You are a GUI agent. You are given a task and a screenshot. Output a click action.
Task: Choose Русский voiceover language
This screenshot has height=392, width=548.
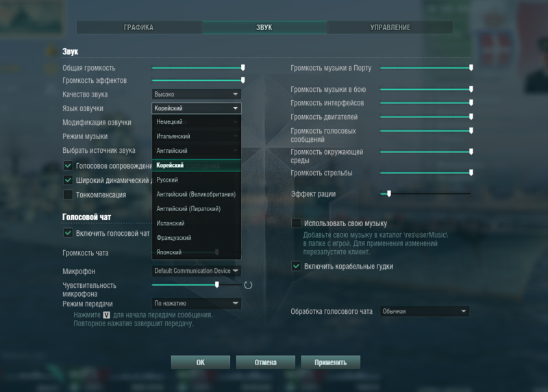(197, 180)
